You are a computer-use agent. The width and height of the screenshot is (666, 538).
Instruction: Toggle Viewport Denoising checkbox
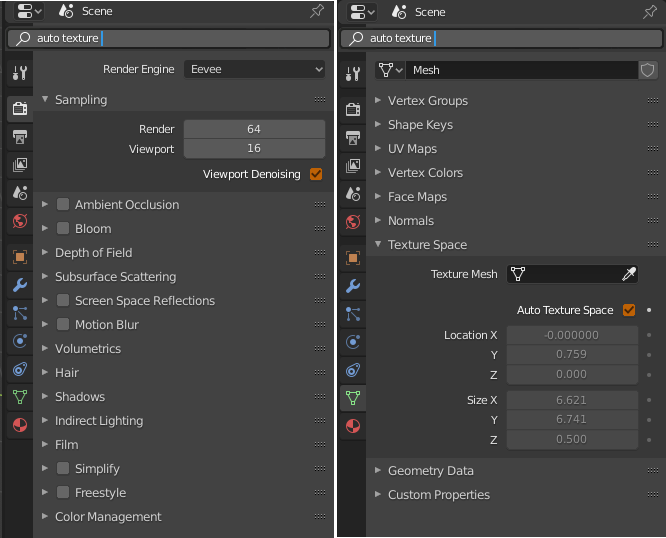coord(316,174)
